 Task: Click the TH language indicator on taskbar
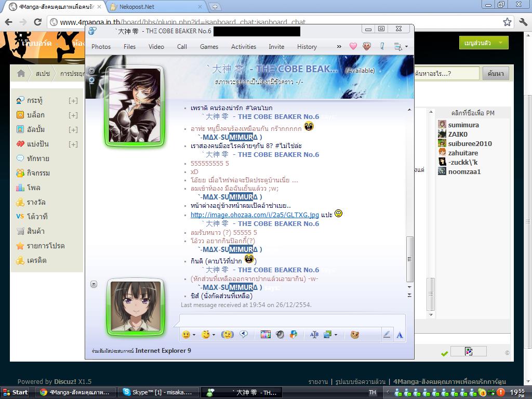(x=373, y=392)
